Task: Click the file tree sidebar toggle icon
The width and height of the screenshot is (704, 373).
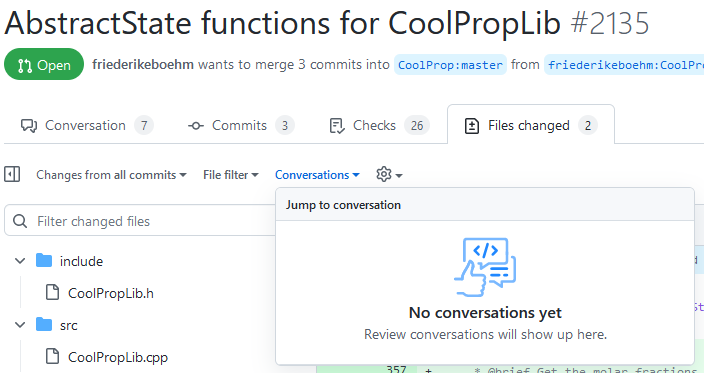Action: click(x=12, y=174)
